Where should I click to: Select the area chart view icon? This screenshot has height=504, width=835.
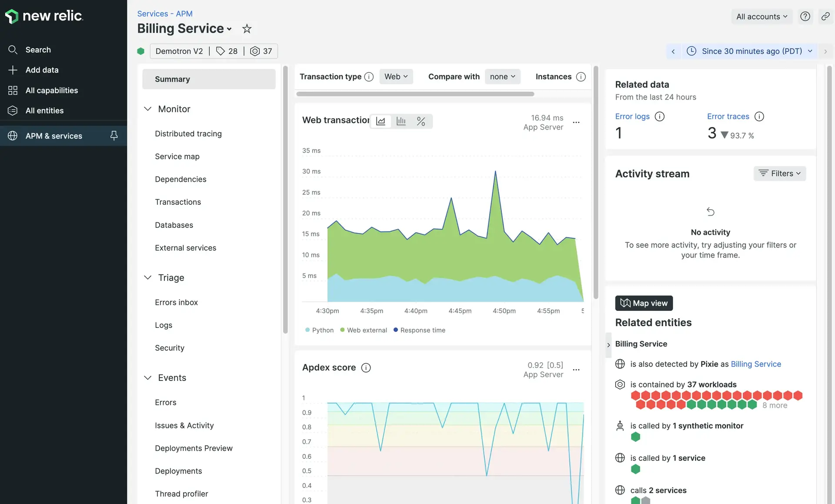381,121
